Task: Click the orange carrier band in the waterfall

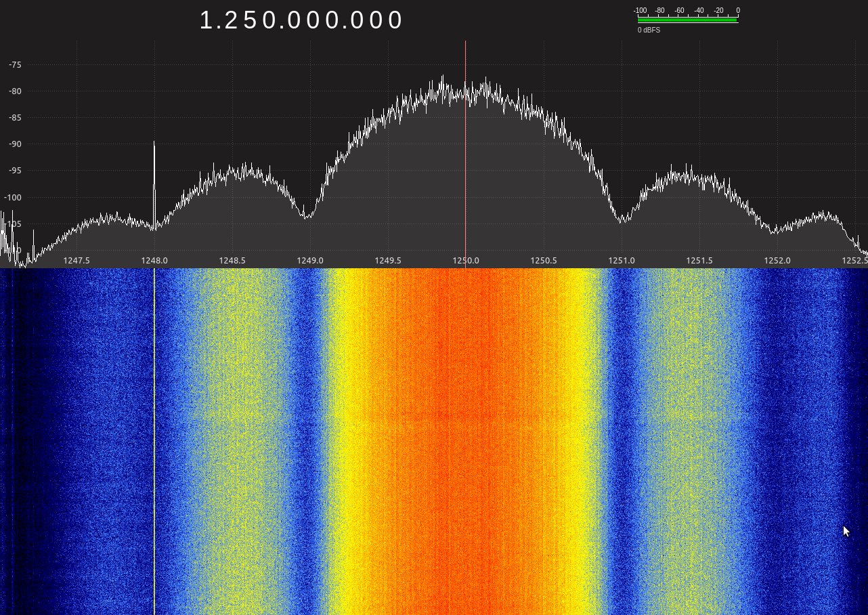Action: (x=466, y=440)
